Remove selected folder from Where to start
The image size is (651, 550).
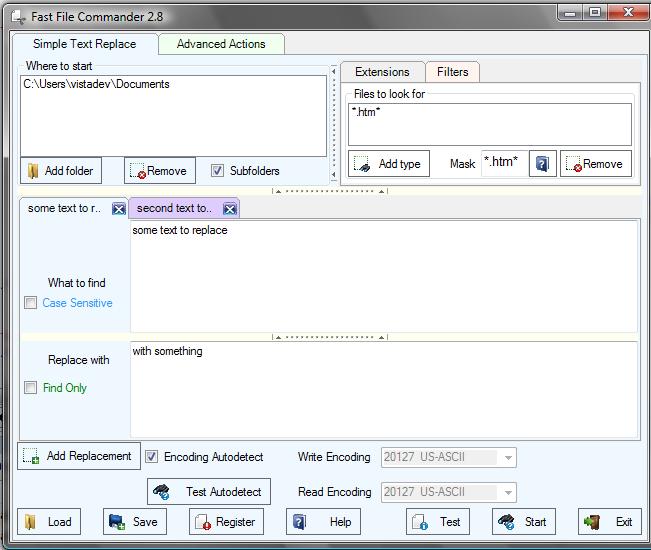[x=160, y=171]
